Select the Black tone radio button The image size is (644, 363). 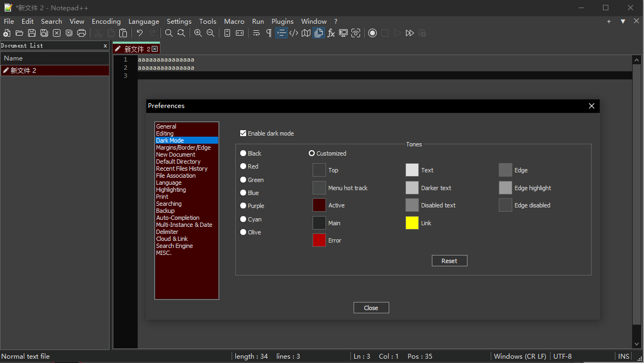click(243, 153)
